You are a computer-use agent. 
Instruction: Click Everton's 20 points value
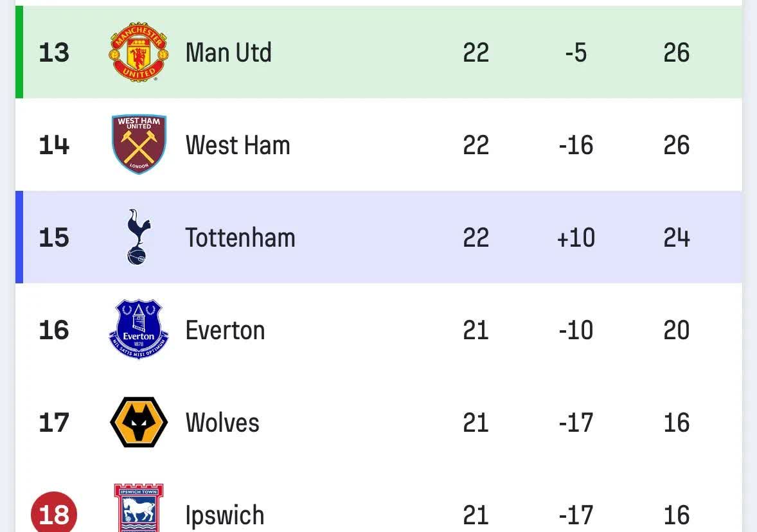point(676,330)
